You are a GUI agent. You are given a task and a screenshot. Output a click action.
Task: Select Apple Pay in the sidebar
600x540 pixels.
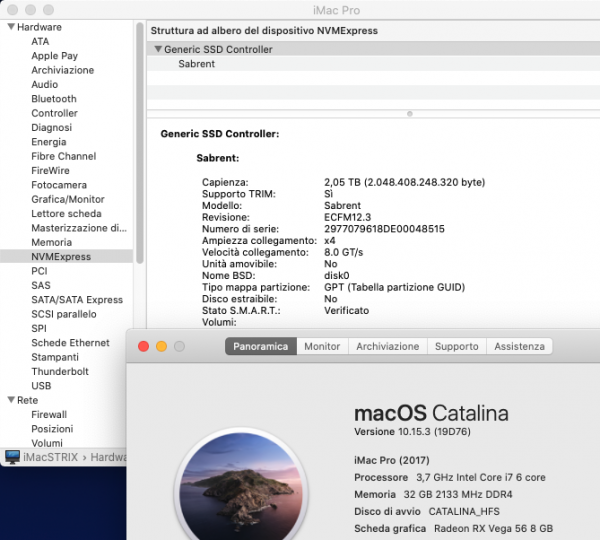(x=54, y=56)
